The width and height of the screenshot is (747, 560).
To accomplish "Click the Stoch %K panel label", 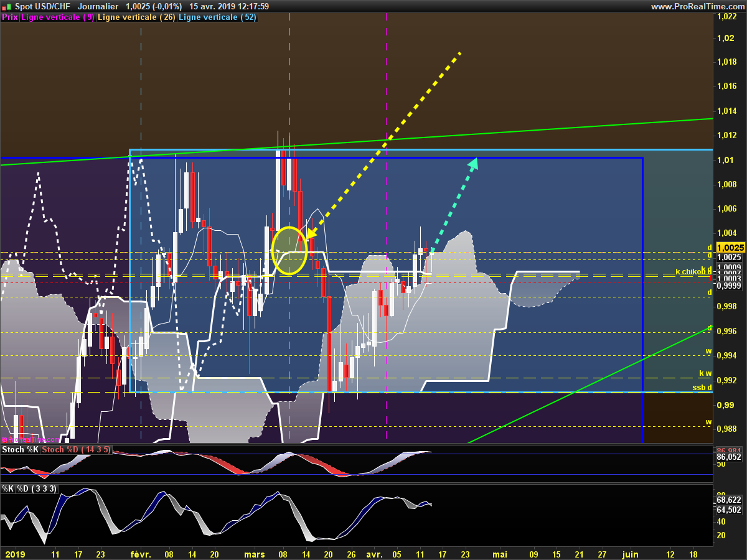I will pos(21,449).
